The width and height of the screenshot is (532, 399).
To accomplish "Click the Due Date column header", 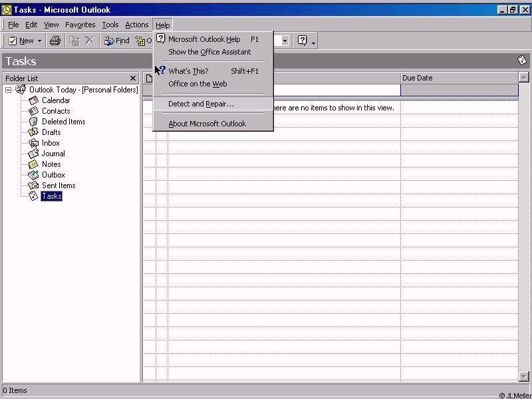I will click(x=459, y=78).
